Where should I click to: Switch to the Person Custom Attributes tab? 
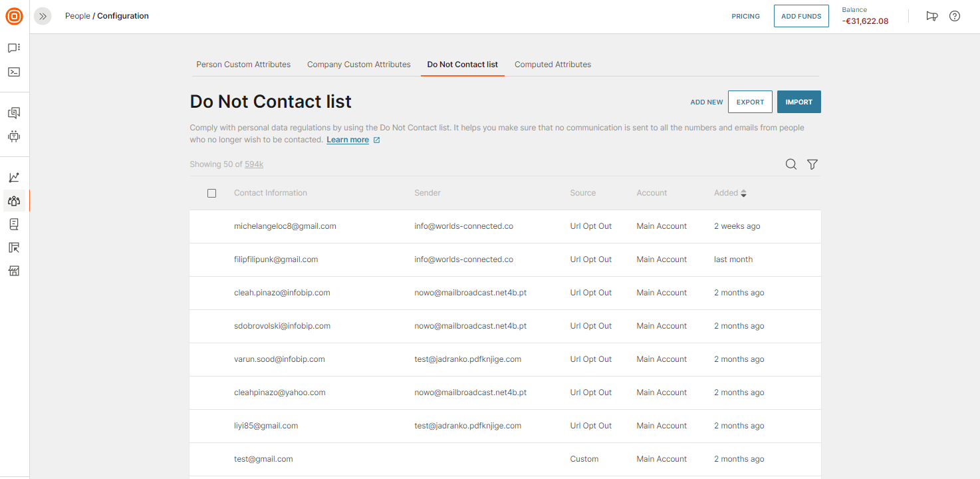(243, 65)
